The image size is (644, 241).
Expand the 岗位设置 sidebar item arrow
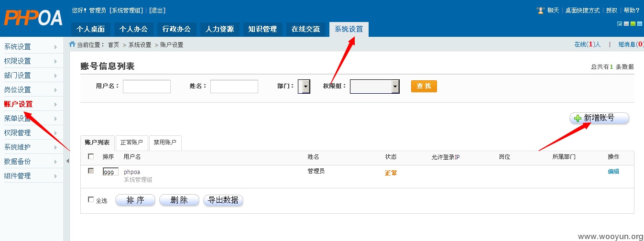coord(56,90)
